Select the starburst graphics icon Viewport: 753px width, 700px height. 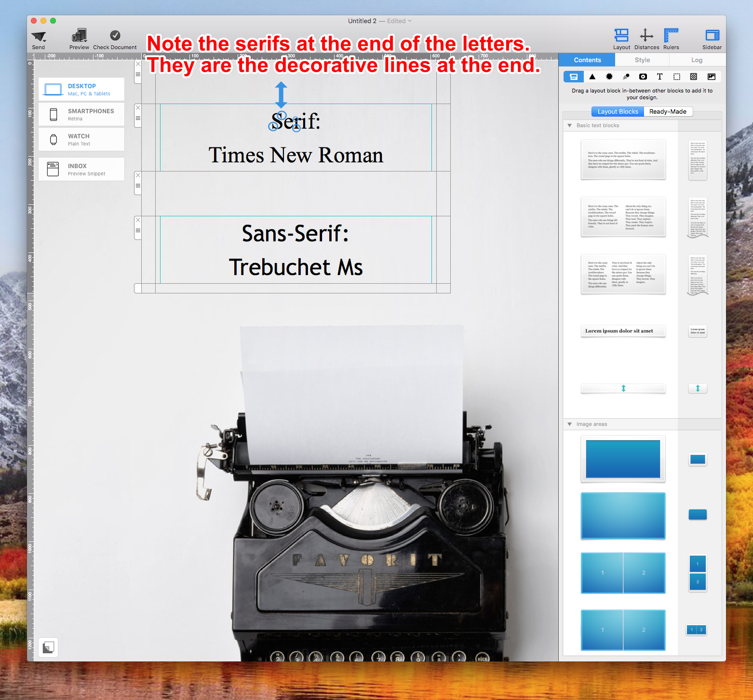[x=609, y=77]
